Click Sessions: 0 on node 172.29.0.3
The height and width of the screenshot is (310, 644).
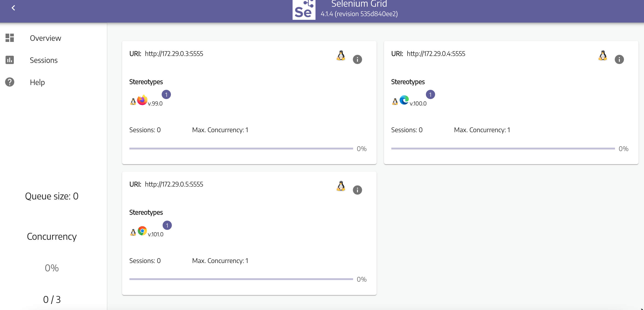click(x=145, y=130)
